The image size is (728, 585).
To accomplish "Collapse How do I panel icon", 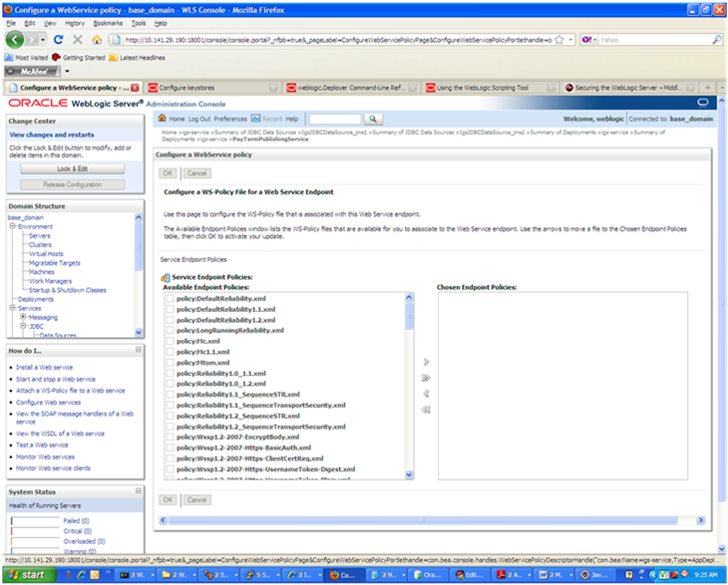I will click(x=139, y=350).
